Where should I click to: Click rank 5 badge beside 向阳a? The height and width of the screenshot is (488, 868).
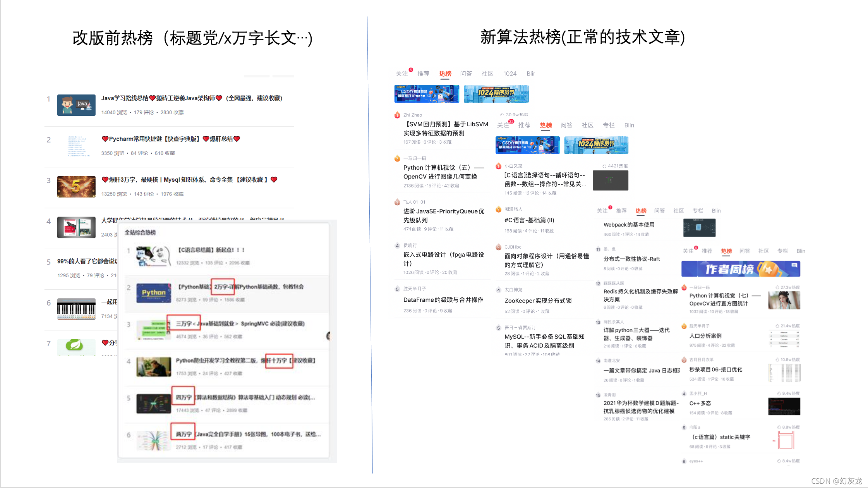[x=684, y=428]
